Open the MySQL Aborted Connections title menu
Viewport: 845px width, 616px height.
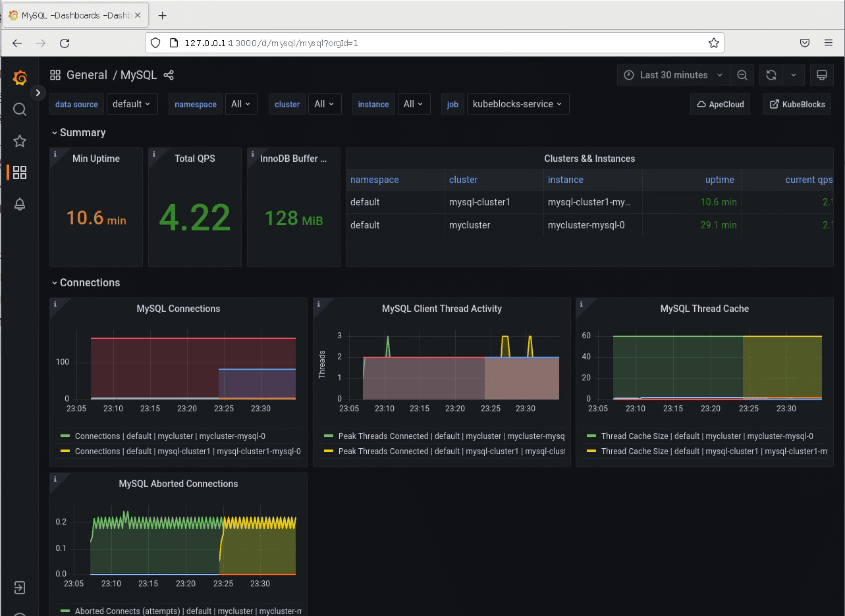[178, 484]
